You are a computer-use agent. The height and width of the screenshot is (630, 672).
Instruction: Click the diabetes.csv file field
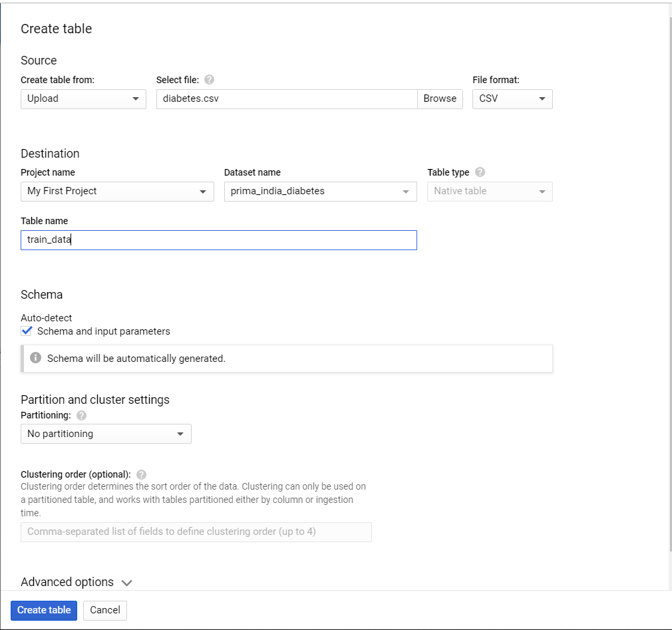point(287,98)
